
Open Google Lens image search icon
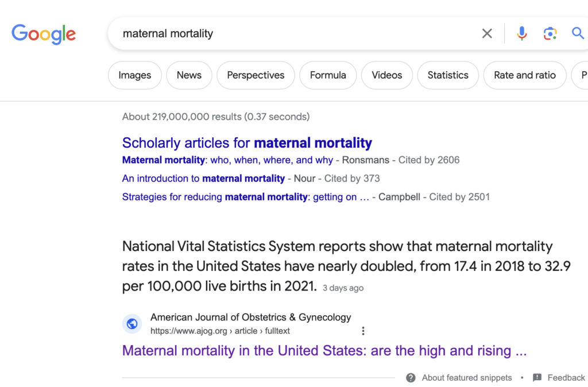[x=550, y=33]
